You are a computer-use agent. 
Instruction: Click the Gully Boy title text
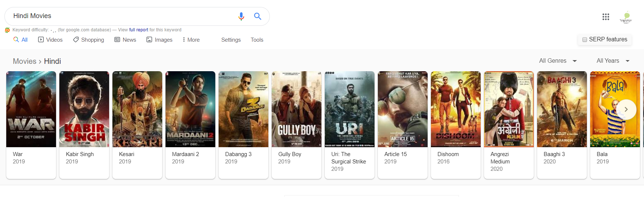point(290,154)
